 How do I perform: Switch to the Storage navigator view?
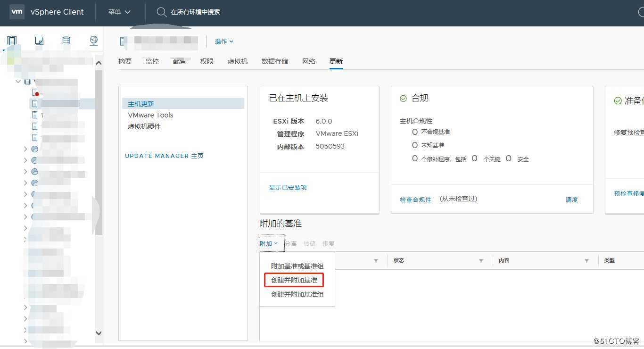pyautogui.click(x=66, y=41)
